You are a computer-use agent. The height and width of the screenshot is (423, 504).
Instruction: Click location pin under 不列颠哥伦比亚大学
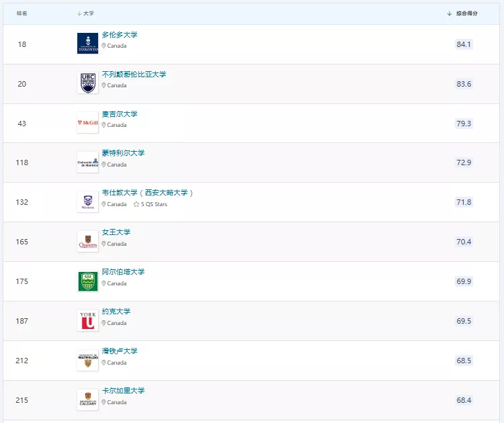coord(103,85)
